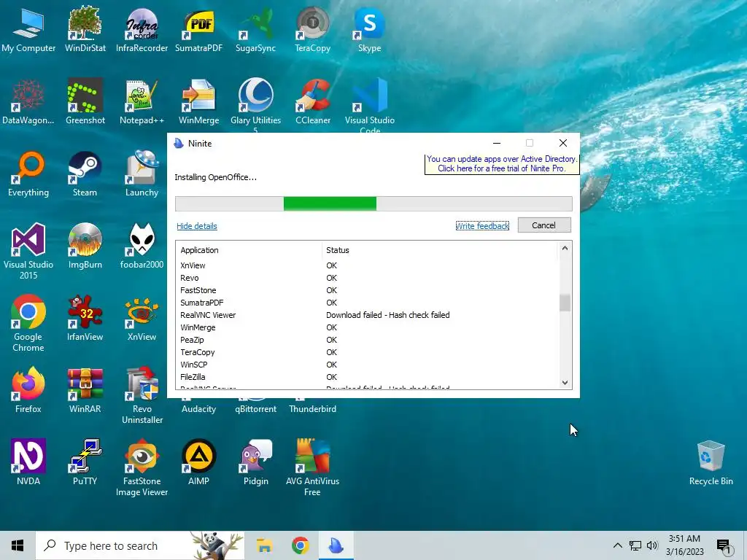Select the Steam desktop icon
747x560 pixels.
tap(85, 174)
